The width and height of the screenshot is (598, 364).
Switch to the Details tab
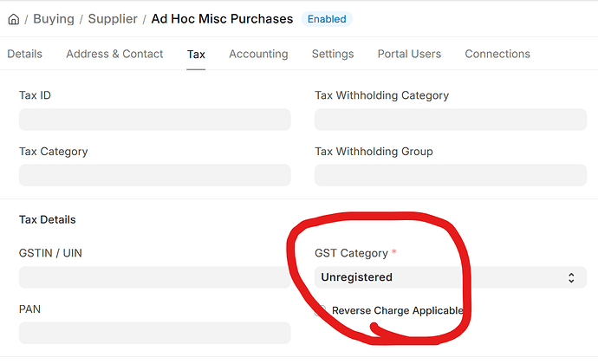(24, 54)
